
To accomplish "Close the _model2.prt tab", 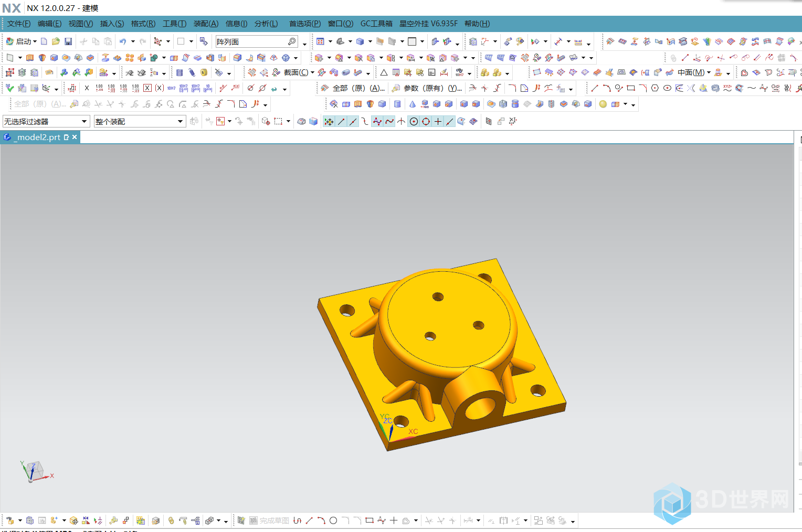I will pyautogui.click(x=75, y=137).
